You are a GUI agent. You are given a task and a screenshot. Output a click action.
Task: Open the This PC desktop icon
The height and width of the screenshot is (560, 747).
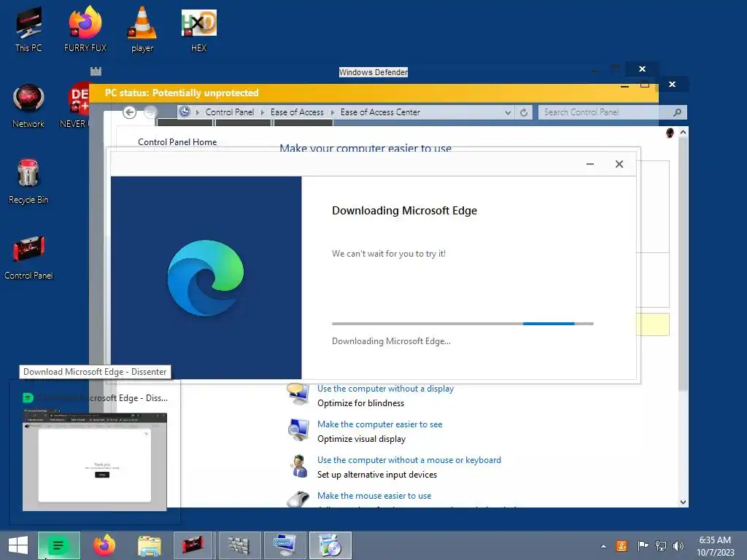[x=28, y=29]
